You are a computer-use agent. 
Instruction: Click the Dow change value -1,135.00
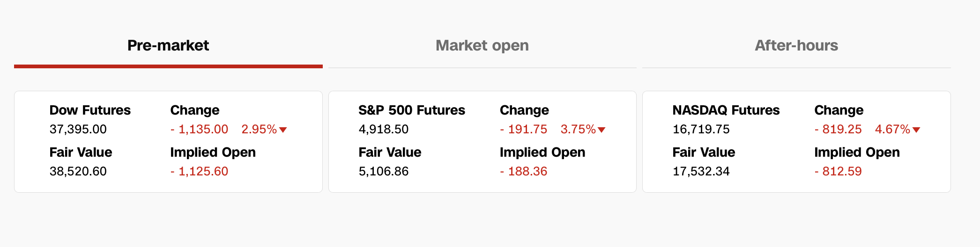(x=199, y=129)
